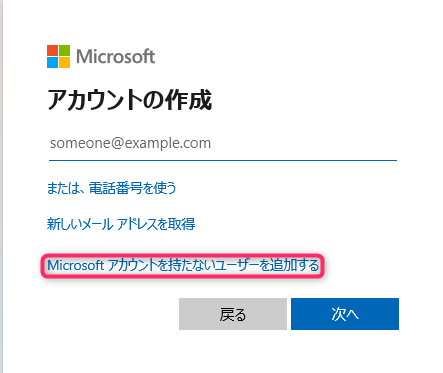Image resolution: width=443 pixels, height=373 pixels.
Task: Click the blue square of Microsoft logo
Action: (52, 62)
